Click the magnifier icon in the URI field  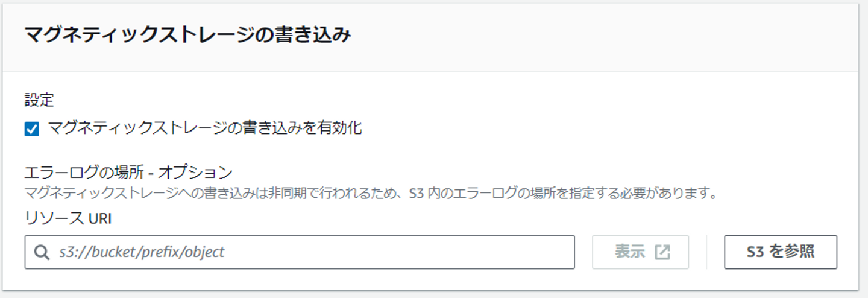[x=42, y=252]
